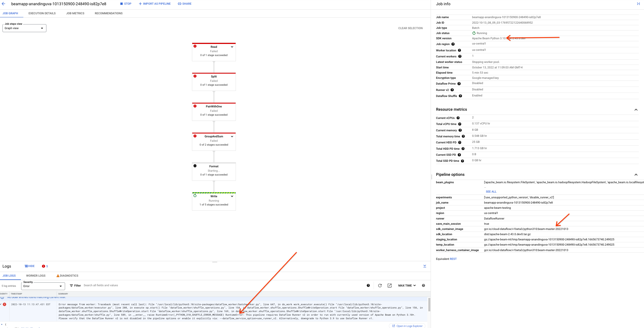The width and height of the screenshot is (644, 328).
Task: Expand the GroupAndSum step node
Action: click(x=232, y=137)
